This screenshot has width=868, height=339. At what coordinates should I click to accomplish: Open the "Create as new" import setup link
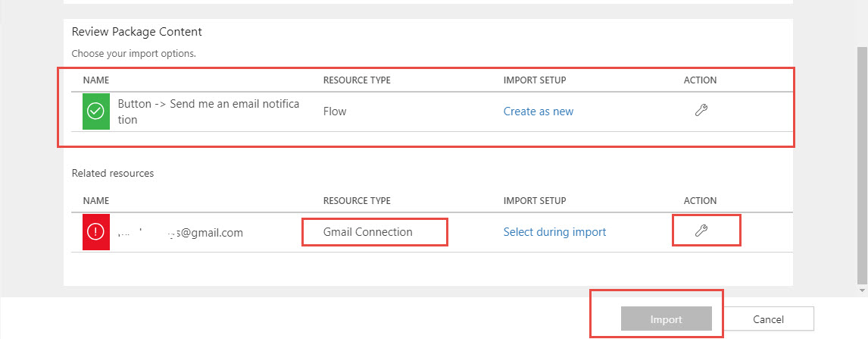[539, 111]
